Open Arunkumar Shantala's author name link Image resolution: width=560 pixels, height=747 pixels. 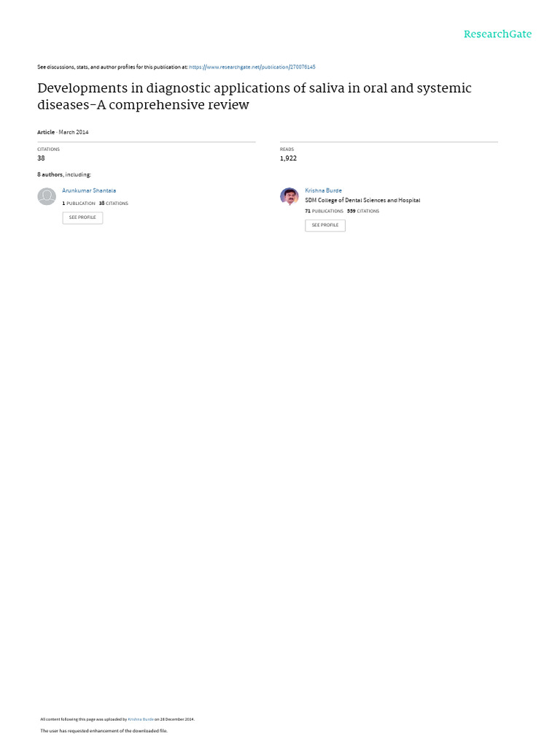89,190
